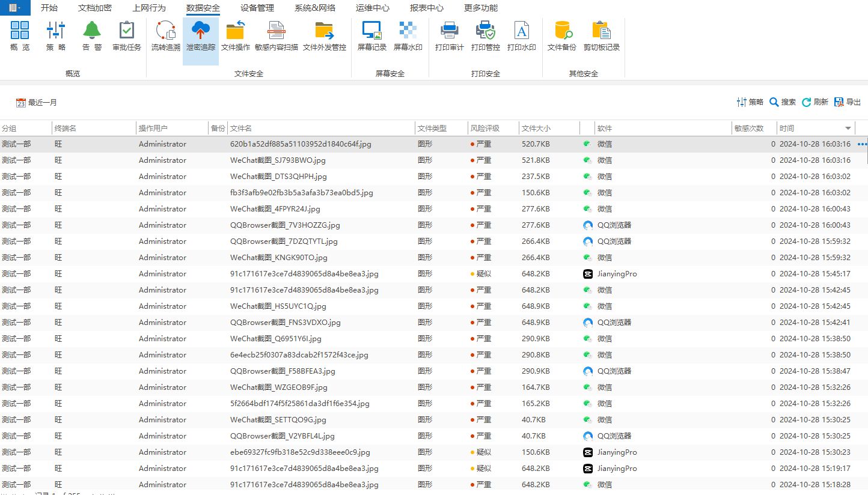Open the 流转追溯 flow tracing tool
The image size is (868, 495).
[165, 36]
